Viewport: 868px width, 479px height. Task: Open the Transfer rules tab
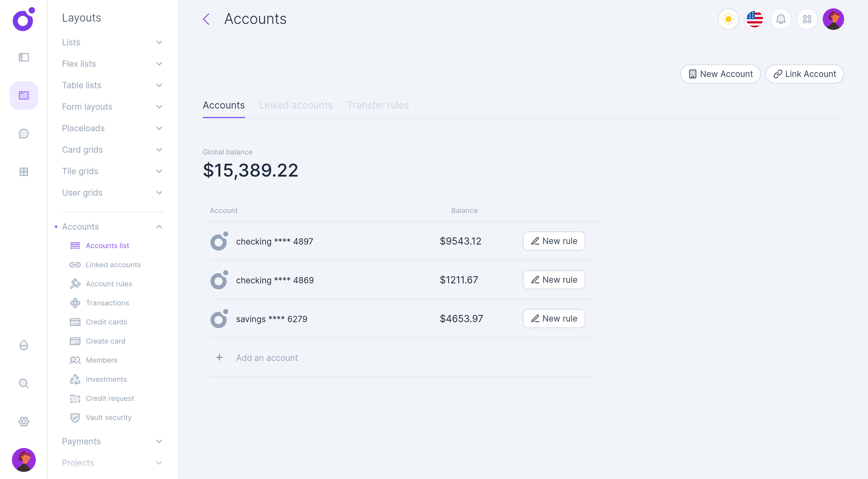378,105
